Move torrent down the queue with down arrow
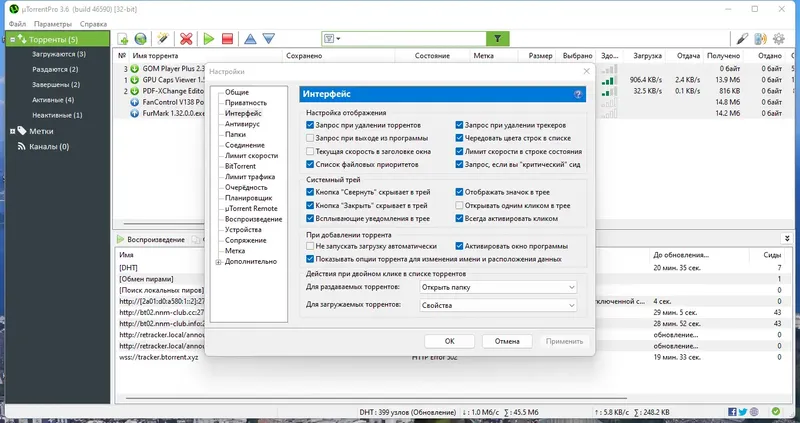This screenshot has width=800, height=423. click(x=268, y=39)
